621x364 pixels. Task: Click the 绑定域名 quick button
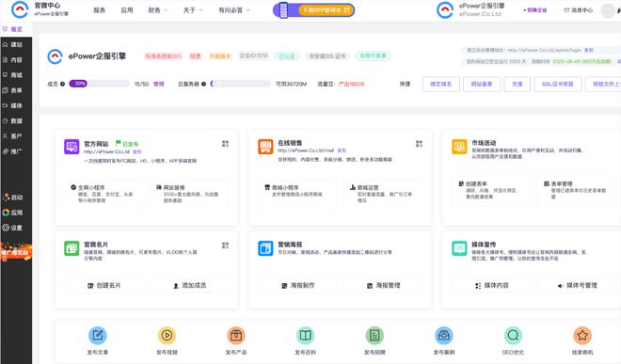click(440, 84)
